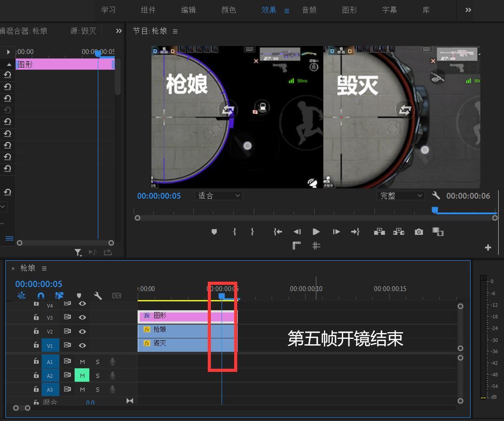
Task: Open the 节目: 枪娘 panel menu
Action: [175, 31]
